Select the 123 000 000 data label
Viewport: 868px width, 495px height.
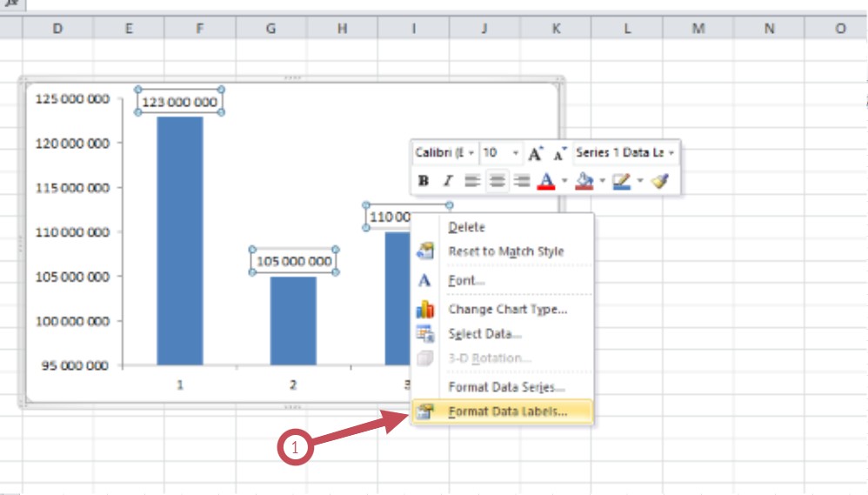coord(179,102)
